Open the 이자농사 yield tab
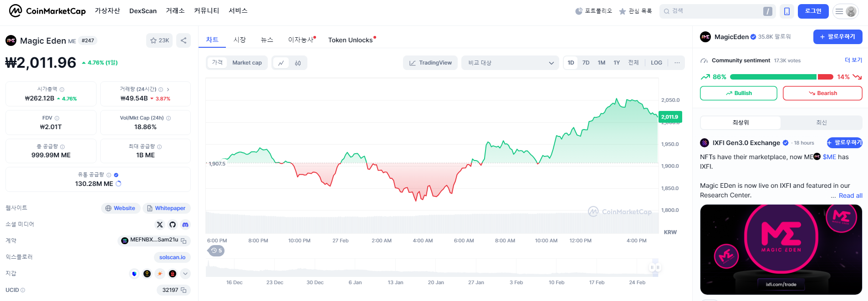 click(x=301, y=40)
